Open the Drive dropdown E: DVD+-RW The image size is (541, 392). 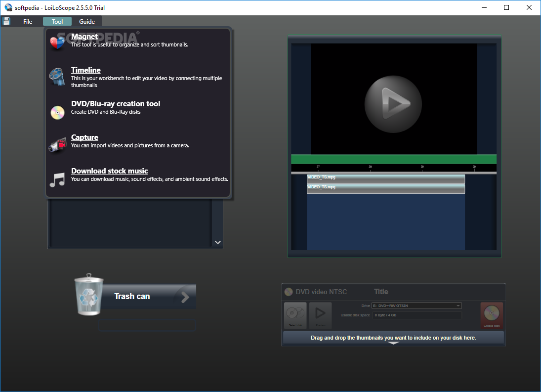416,305
